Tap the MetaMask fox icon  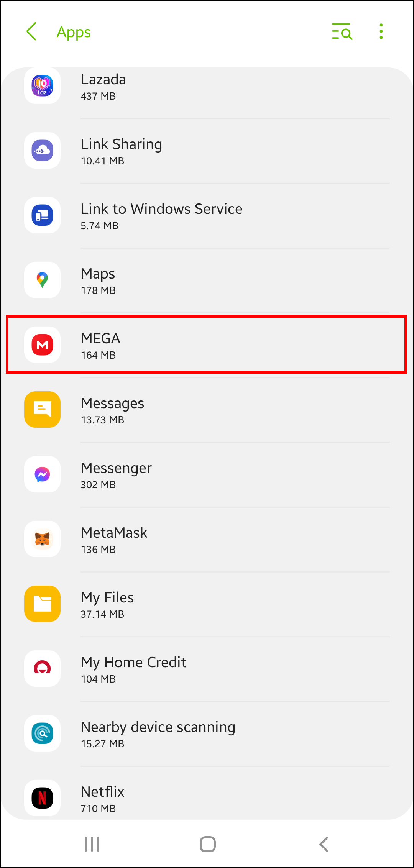click(x=43, y=539)
